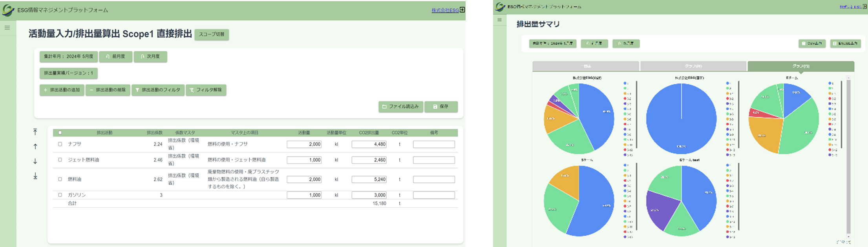Move selected row to bottom with bar-arrow icon
This screenshot has width=868, height=247.
click(x=35, y=176)
